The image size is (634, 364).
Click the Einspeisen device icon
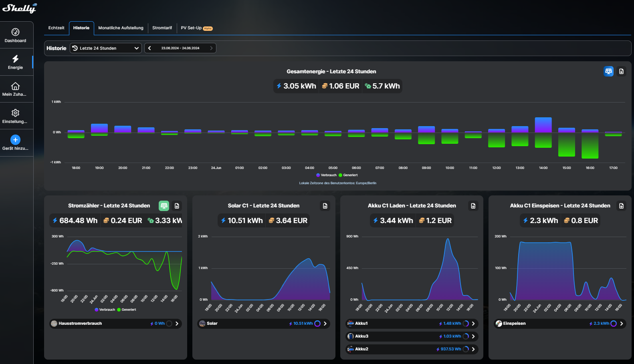coord(499,324)
